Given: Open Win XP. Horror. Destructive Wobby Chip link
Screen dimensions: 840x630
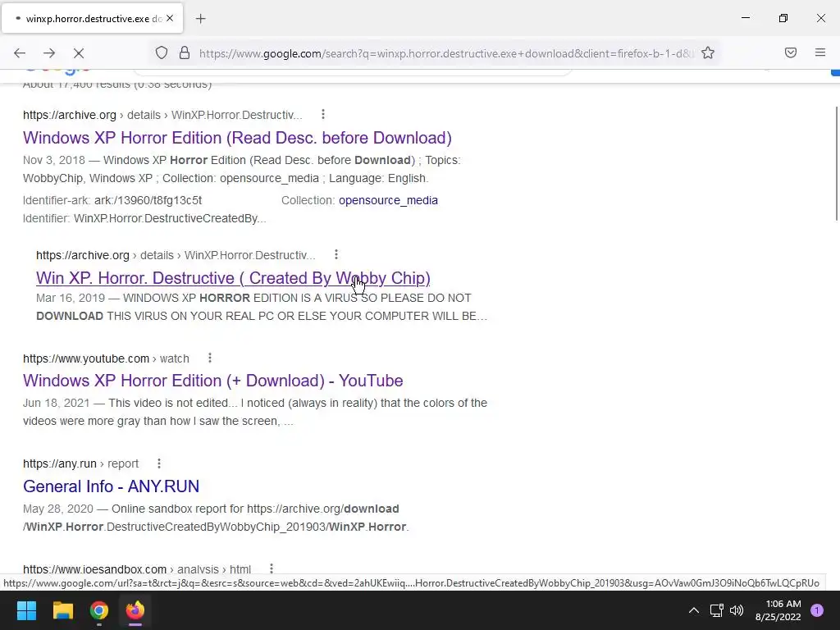Looking at the screenshot, I should pos(233,278).
